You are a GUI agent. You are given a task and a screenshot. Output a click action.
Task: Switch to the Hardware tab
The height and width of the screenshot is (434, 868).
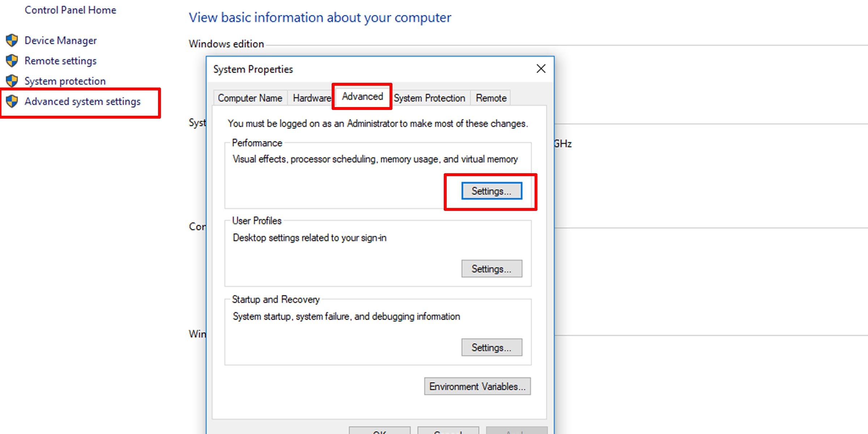click(311, 98)
